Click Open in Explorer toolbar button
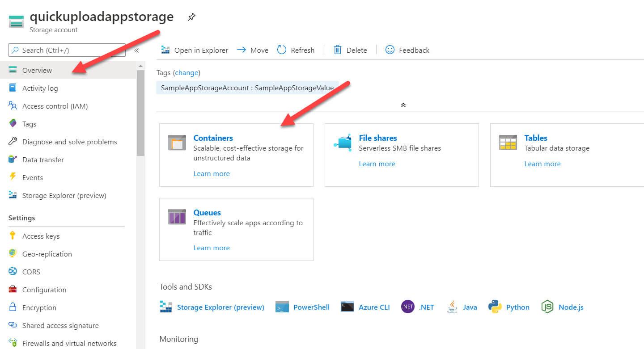644x349 pixels. (x=195, y=50)
